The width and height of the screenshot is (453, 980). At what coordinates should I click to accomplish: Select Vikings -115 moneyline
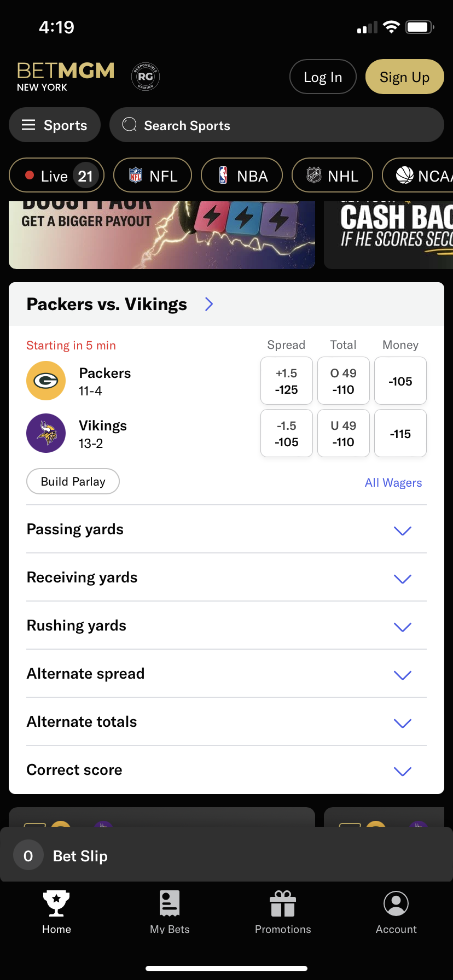[x=400, y=434]
